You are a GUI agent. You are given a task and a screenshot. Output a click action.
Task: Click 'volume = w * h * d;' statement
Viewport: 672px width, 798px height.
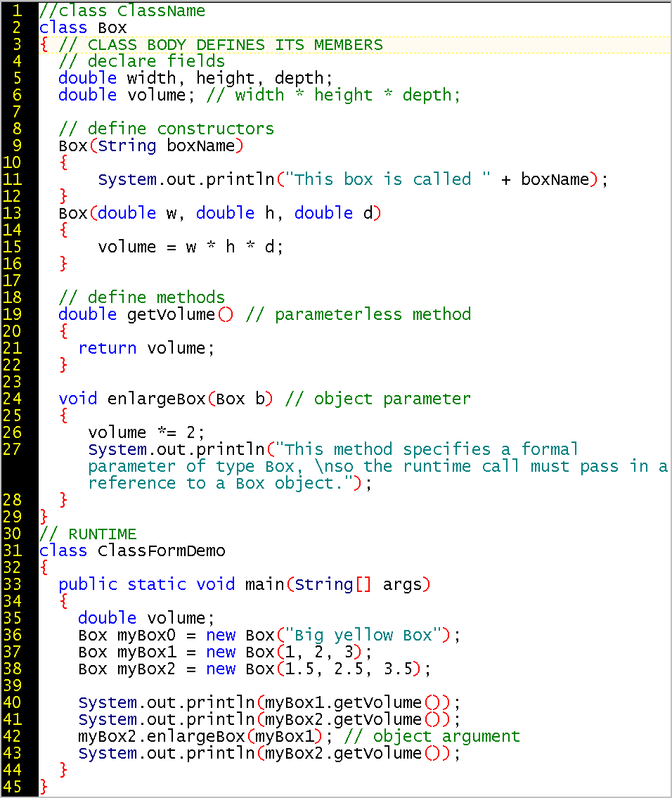[190, 247]
